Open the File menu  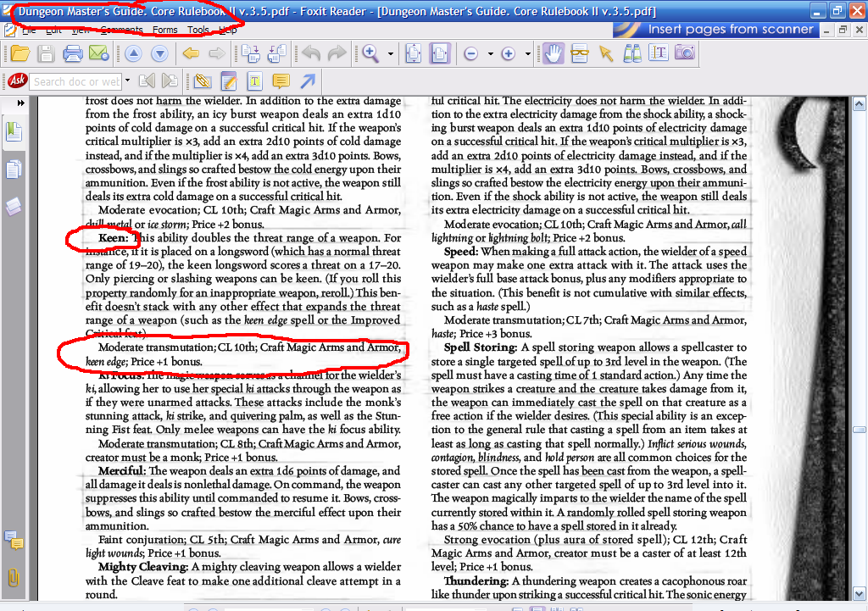tap(29, 30)
